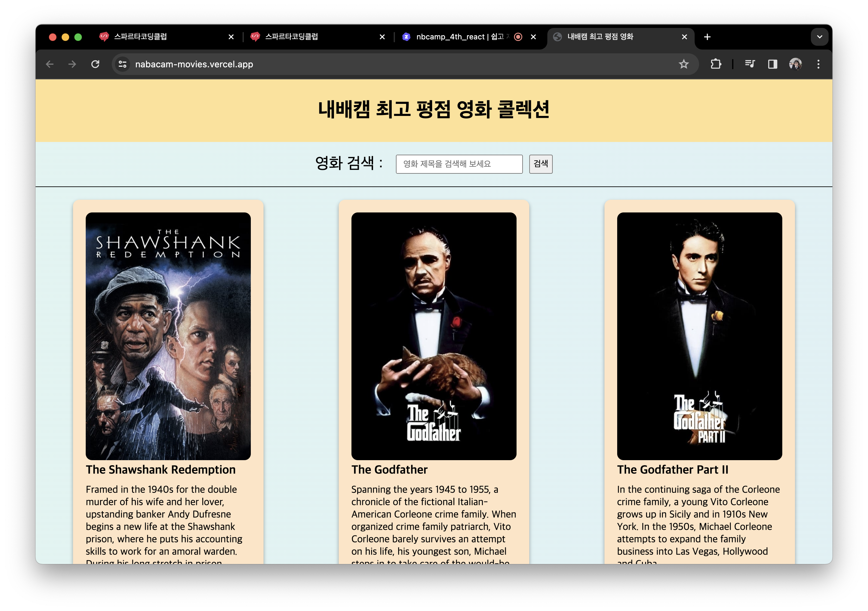Click the 검색 search button
This screenshot has width=868, height=611.
[541, 164]
